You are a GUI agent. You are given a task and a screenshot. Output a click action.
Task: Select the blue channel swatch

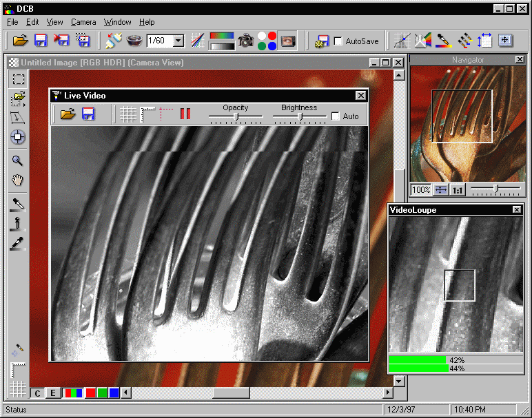(114, 393)
